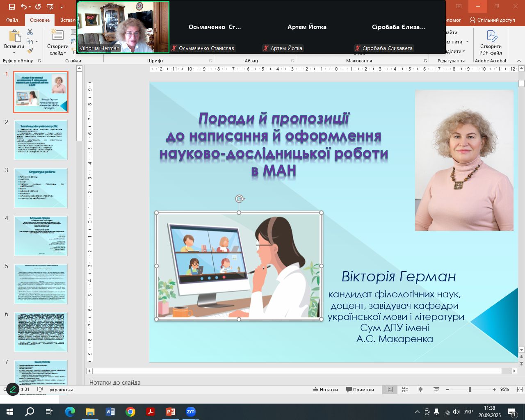525x420 pixels.
Task: Open the Файл menu tab
Action: pyautogui.click(x=12, y=20)
